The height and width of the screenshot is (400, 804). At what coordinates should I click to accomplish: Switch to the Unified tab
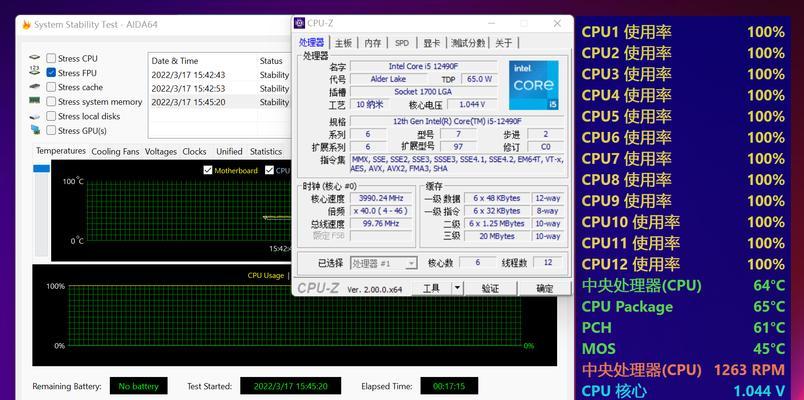[229, 152]
